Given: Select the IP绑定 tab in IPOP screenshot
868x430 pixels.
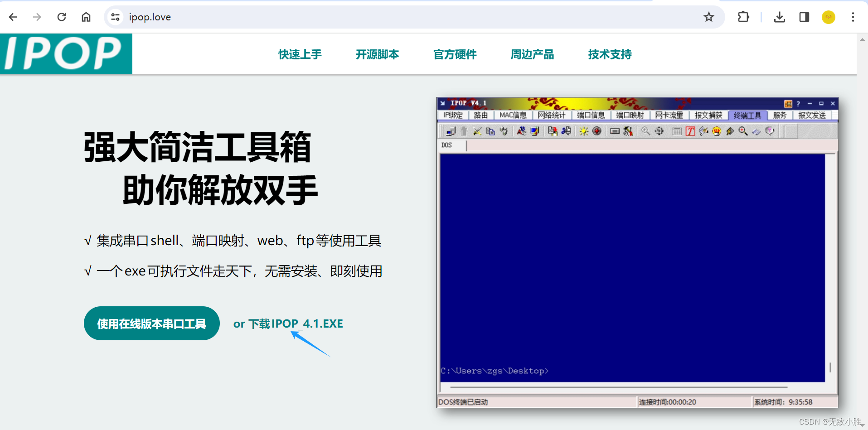Looking at the screenshot, I should 453,116.
